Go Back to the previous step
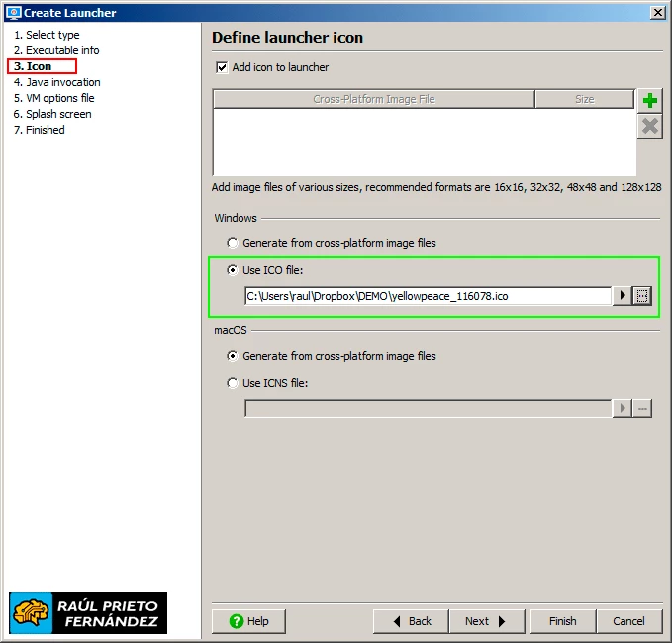The height and width of the screenshot is (643, 672). click(x=411, y=621)
